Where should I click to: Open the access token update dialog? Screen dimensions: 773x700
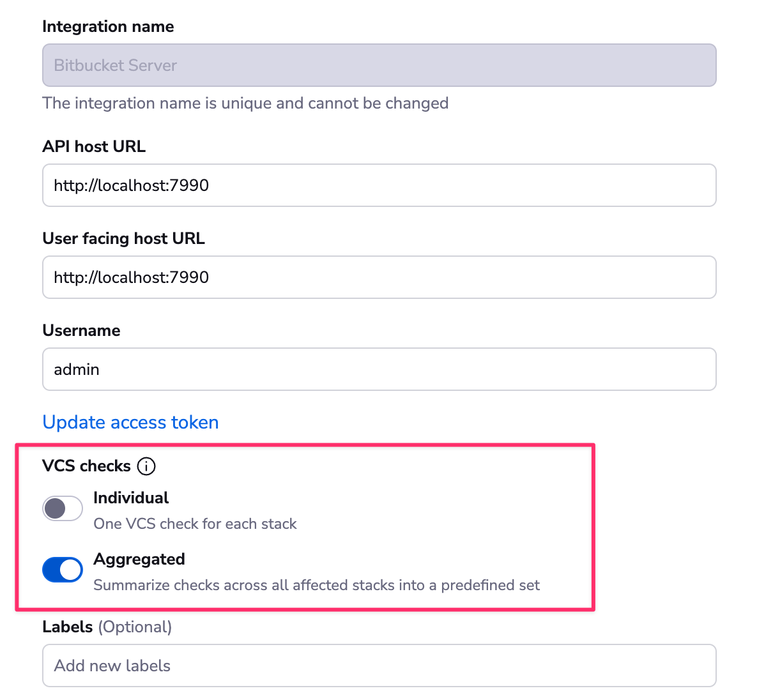[130, 422]
